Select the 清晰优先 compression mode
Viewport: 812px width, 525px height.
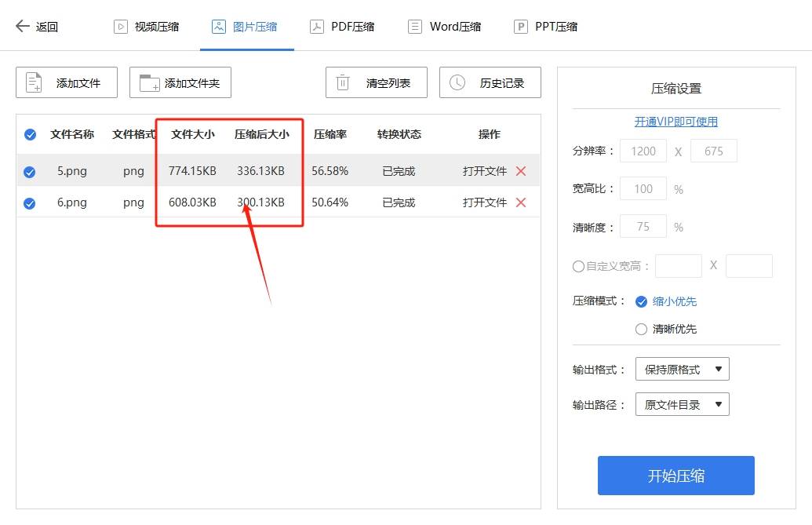pyautogui.click(x=640, y=330)
